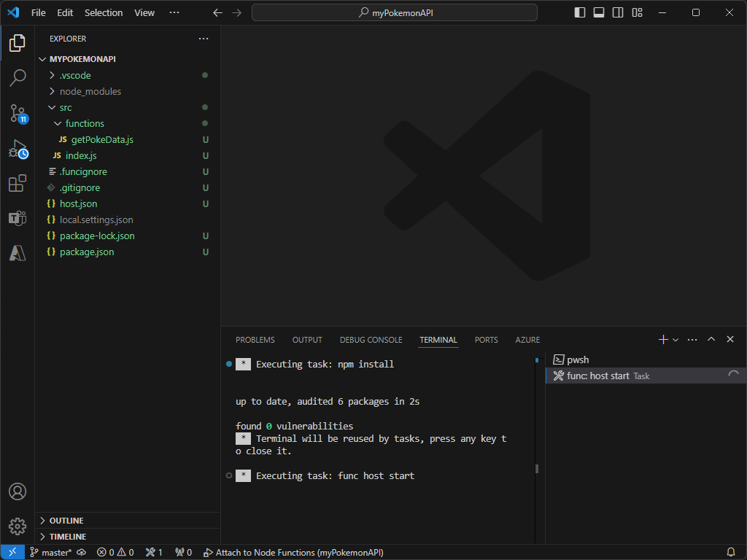Open Source Control with 11 changes
The image size is (747, 560).
tap(18, 113)
